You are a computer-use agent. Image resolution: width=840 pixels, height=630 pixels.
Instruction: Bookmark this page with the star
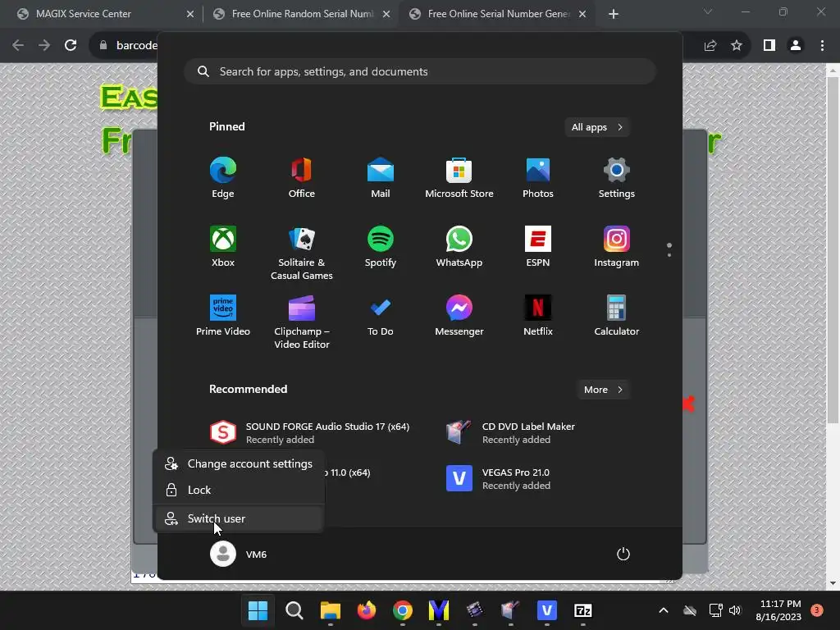[737, 46]
